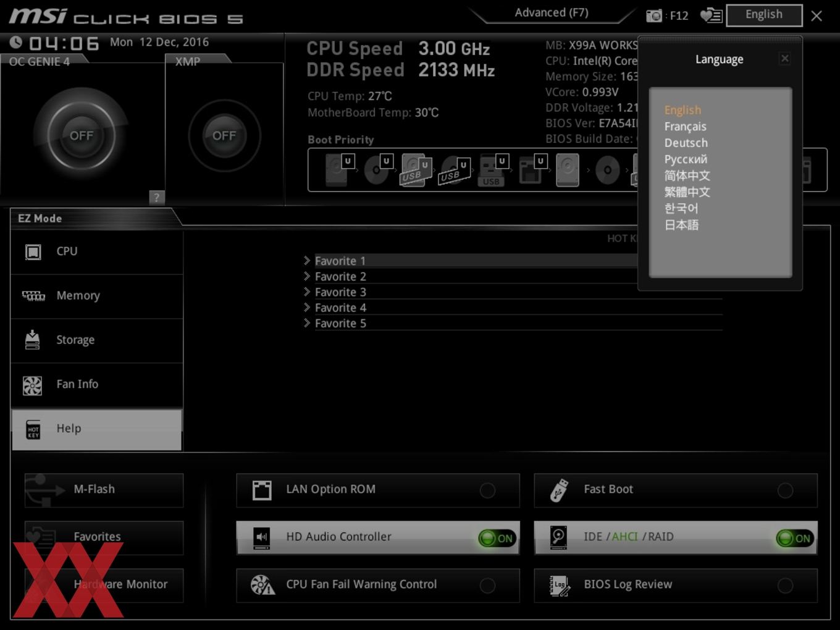
Task: Close the Language popup
Action: click(784, 59)
